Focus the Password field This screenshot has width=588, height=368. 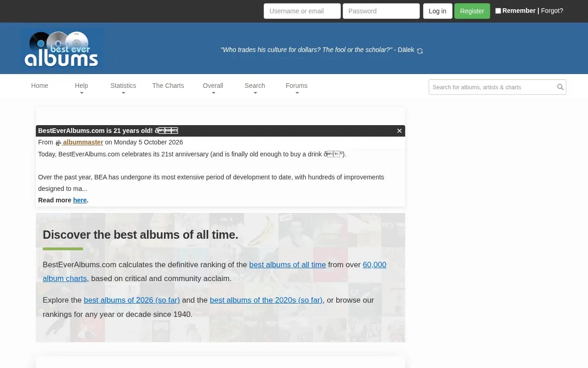(381, 11)
